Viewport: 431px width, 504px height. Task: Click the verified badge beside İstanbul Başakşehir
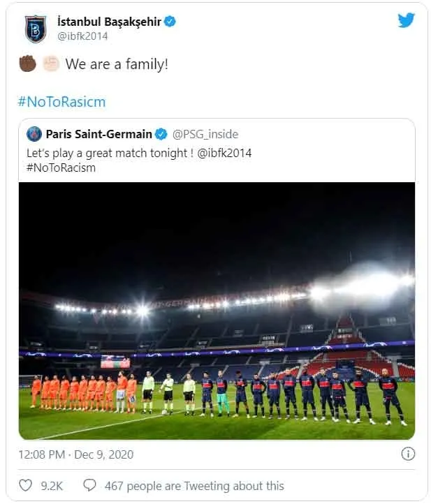pos(170,22)
